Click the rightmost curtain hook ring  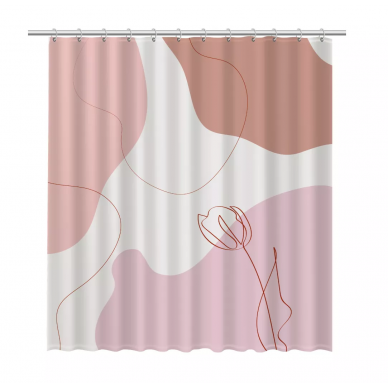pyautogui.click(x=321, y=35)
